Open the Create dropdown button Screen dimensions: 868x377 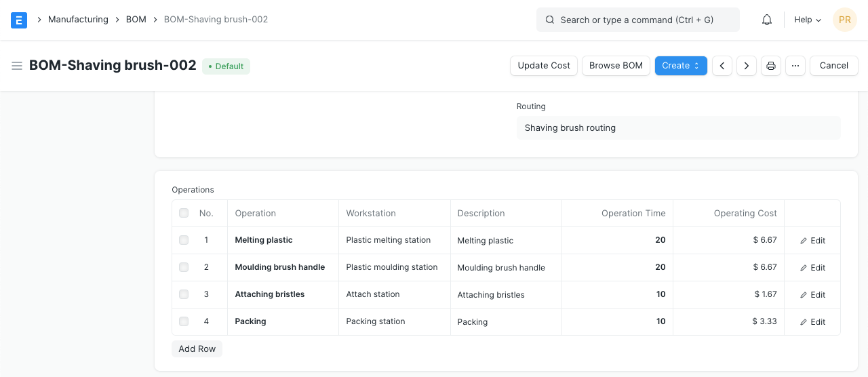tap(681, 66)
